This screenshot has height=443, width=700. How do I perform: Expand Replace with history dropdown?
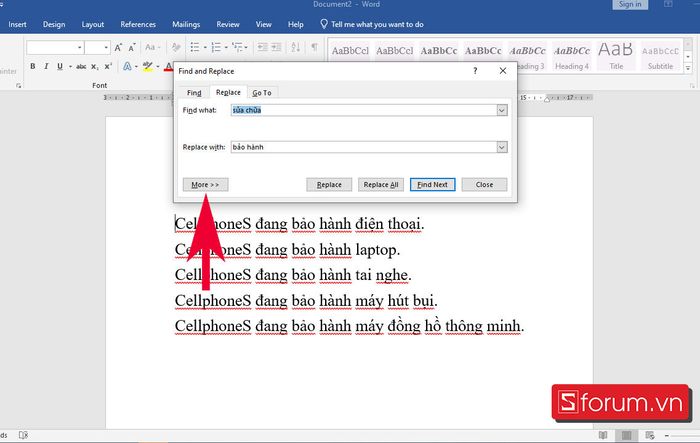[502, 147]
